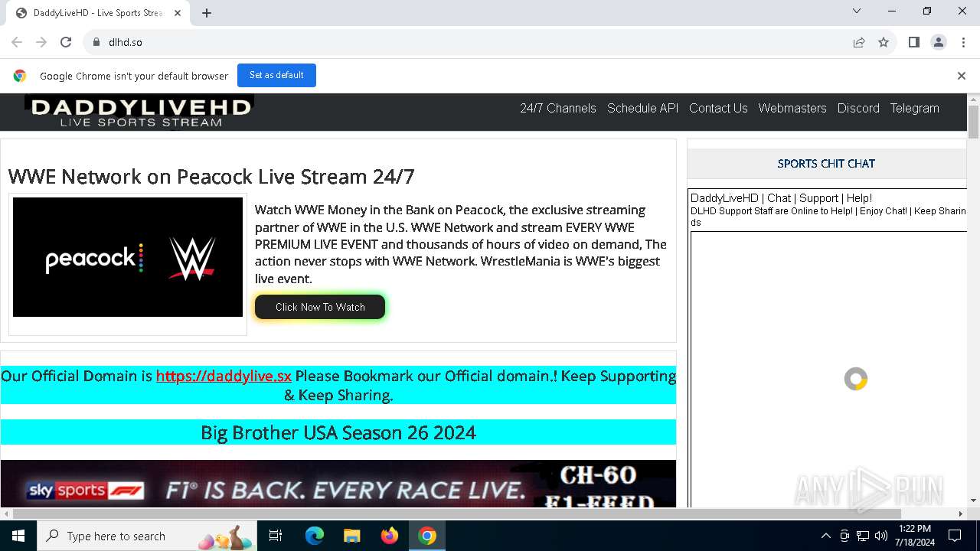Screen dimensions: 980x551
Task: Click the DaddyLiveHD Chat Support Help text
Action: (x=781, y=198)
